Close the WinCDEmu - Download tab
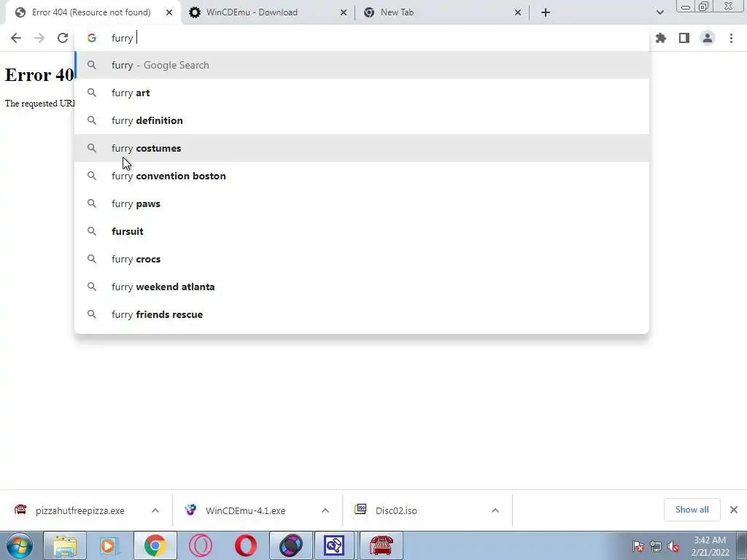The width and height of the screenshot is (747, 560). 344,12
